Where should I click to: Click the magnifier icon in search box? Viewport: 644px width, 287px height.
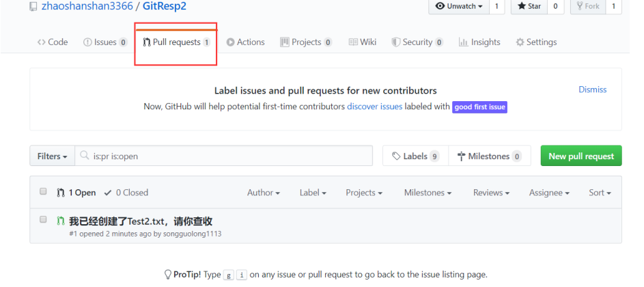pos(85,155)
